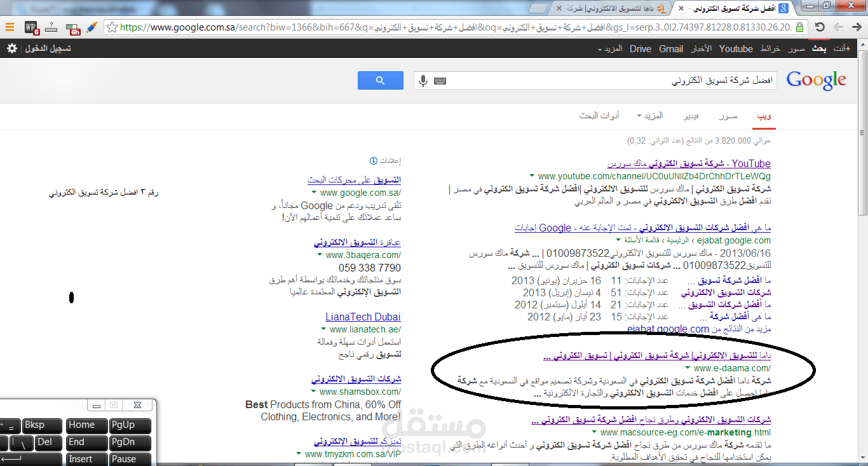Viewport: 868px width, 466px height.
Task: Expand arrow next to www.e-daama.com/
Action: pos(688,368)
